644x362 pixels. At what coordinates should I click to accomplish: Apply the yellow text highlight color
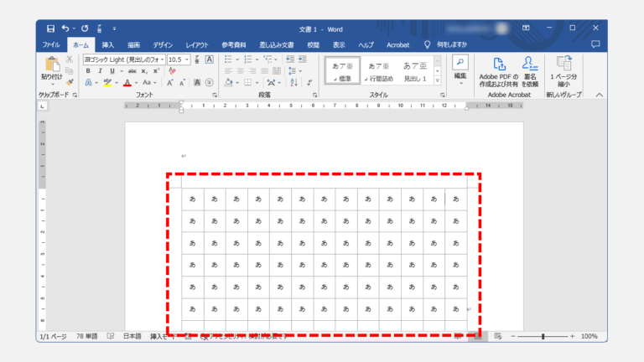107,82
